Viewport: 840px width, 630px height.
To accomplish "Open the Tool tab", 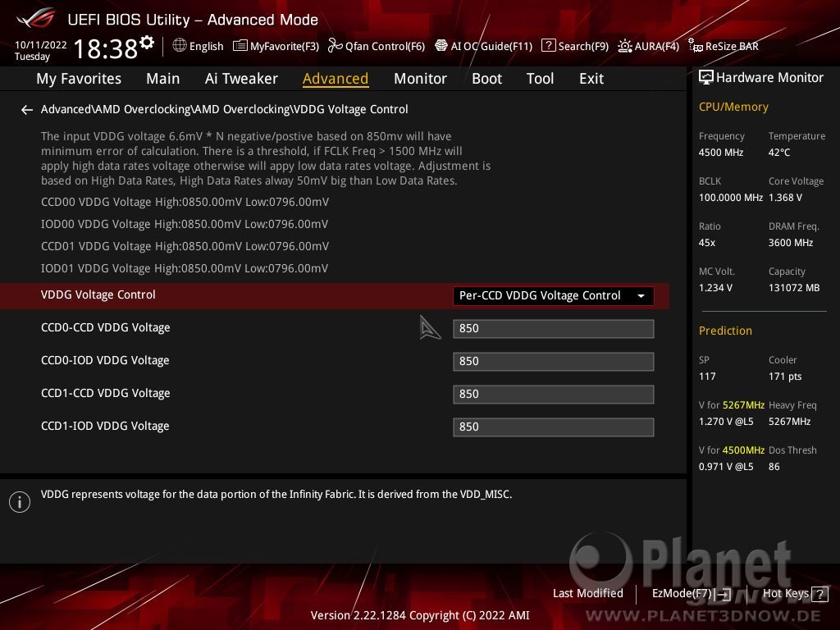I will [540, 79].
